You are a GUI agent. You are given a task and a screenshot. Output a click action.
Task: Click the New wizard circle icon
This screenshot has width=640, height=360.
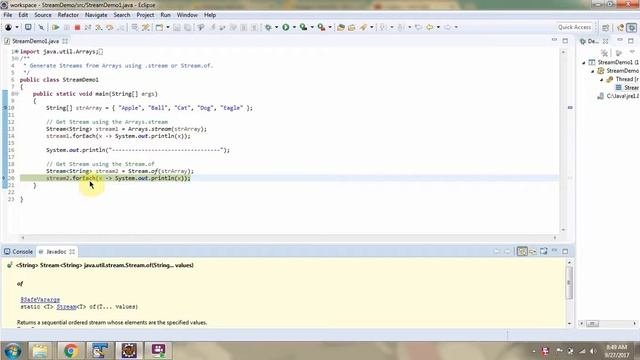tap(8, 27)
